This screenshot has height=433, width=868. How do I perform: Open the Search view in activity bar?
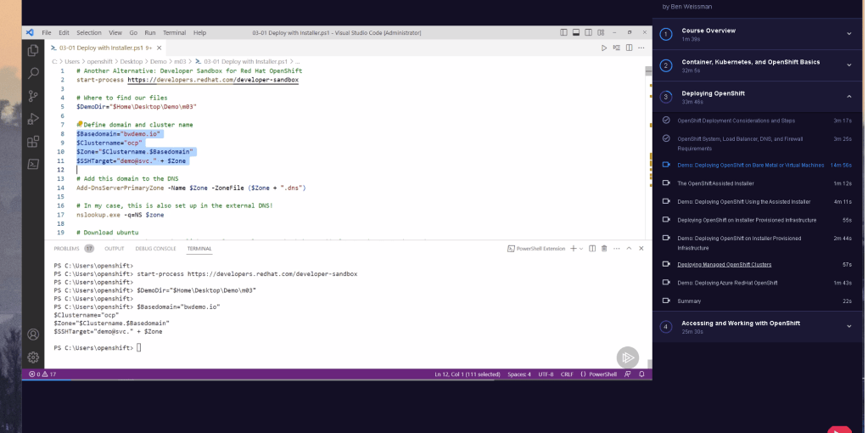[x=33, y=73]
